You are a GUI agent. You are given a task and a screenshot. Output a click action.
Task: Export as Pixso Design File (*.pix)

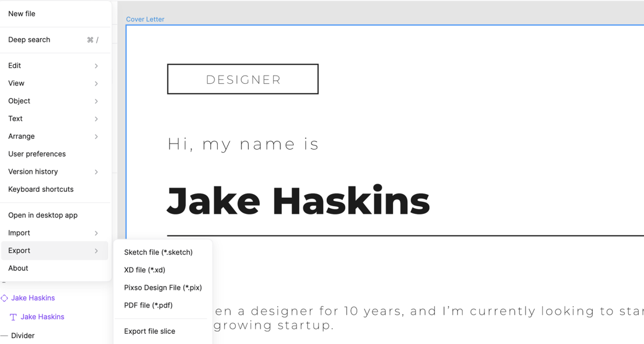[163, 288]
